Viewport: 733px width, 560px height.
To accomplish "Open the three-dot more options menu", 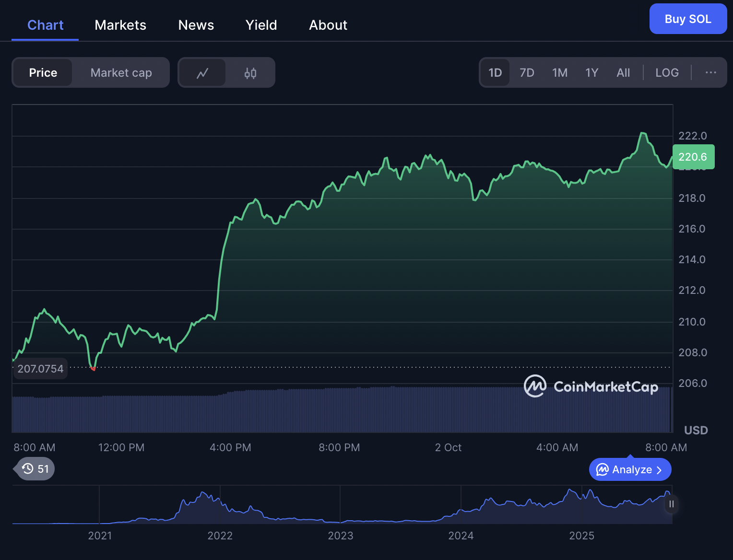I will 710,72.
